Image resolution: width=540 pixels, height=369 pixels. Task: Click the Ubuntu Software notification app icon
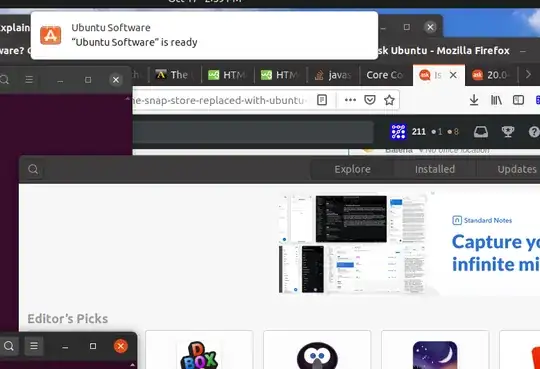tap(51, 35)
